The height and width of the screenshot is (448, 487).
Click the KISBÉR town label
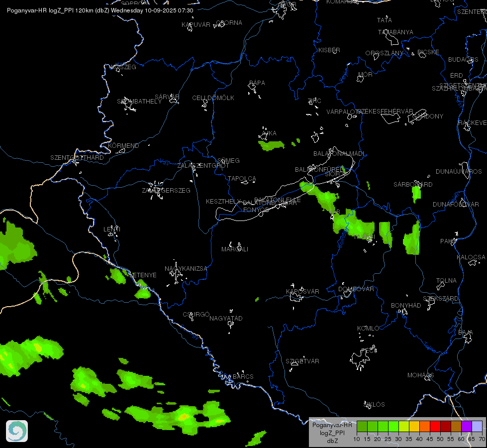coord(329,50)
